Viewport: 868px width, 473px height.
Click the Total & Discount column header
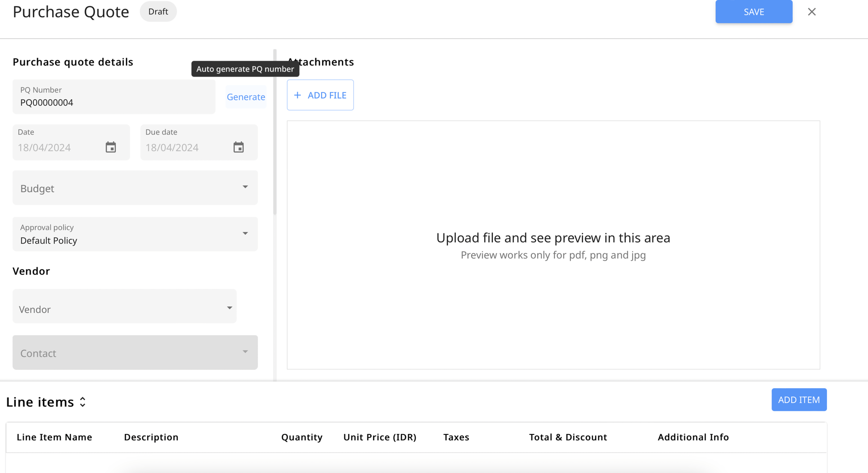click(x=568, y=437)
